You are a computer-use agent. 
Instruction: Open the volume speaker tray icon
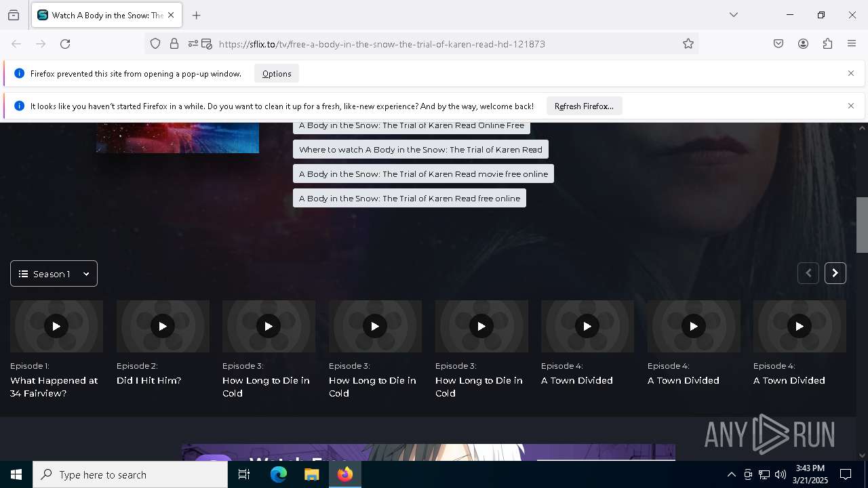click(781, 474)
